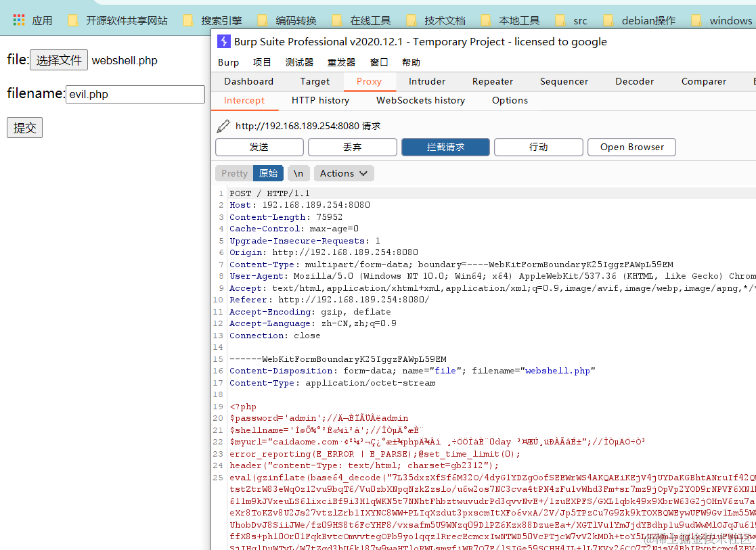Open the WebSockets history sub-tab
Viewport: 756px width, 550px height.
point(420,100)
